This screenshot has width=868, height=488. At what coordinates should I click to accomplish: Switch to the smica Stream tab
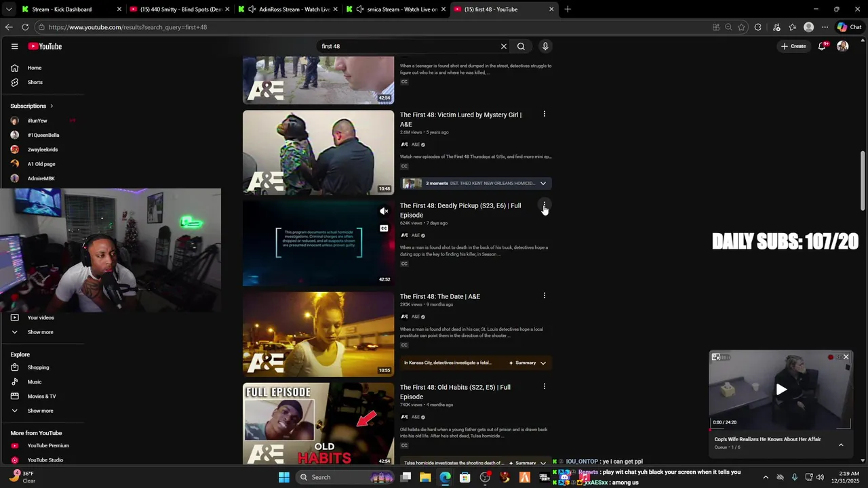395,9
